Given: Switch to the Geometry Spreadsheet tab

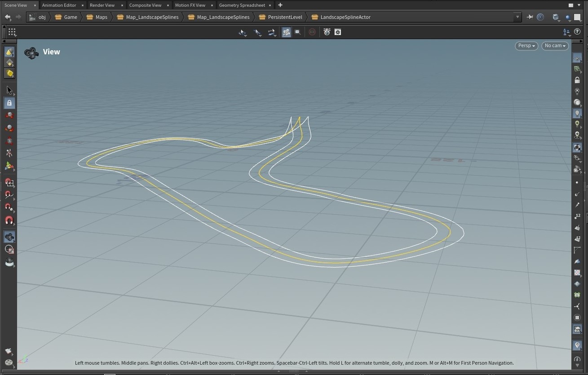Looking at the screenshot, I should [x=242, y=5].
